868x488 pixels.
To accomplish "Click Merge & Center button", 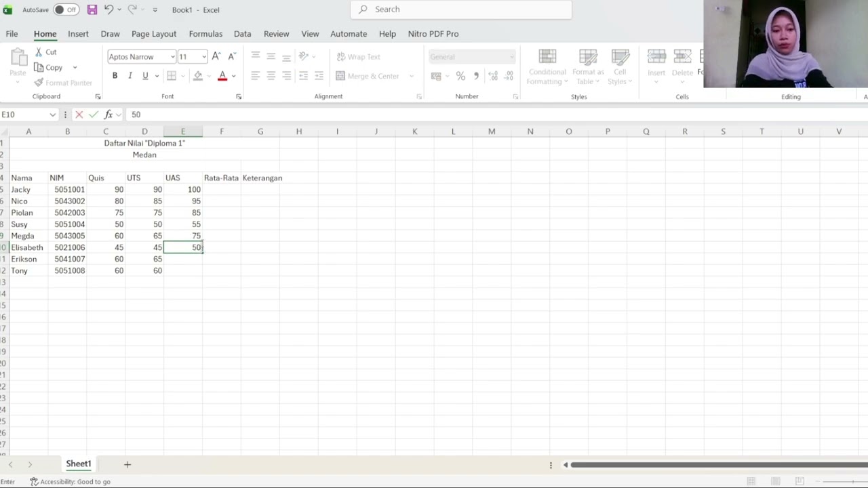I will pyautogui.click(x=368, y=76).
